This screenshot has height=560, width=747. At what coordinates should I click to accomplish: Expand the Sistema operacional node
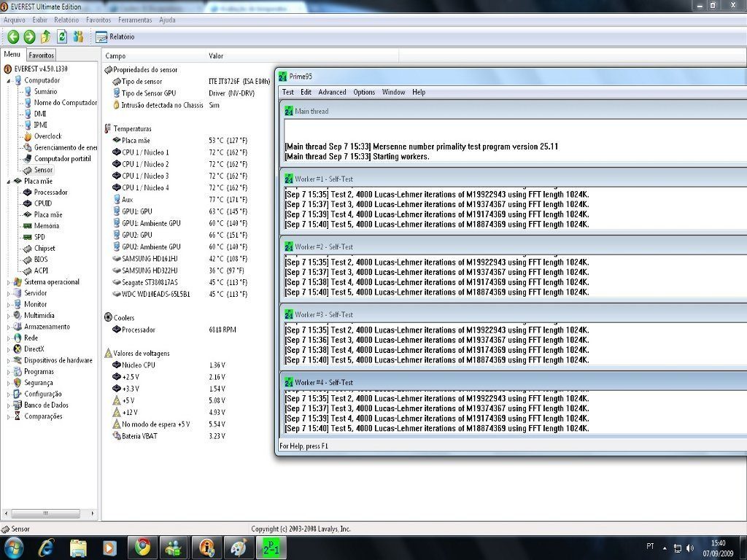(x=9, y=282)
